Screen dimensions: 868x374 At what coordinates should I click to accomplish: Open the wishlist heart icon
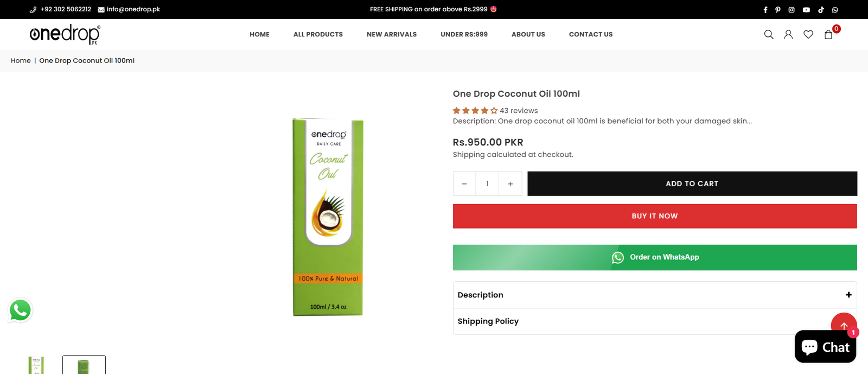(808, 34)
